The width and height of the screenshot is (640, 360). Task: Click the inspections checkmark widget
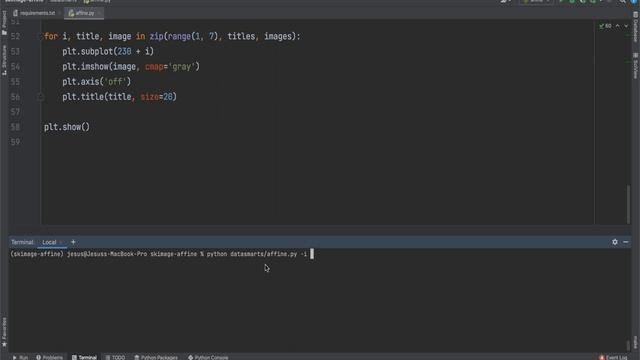click(x=605, y=26)
